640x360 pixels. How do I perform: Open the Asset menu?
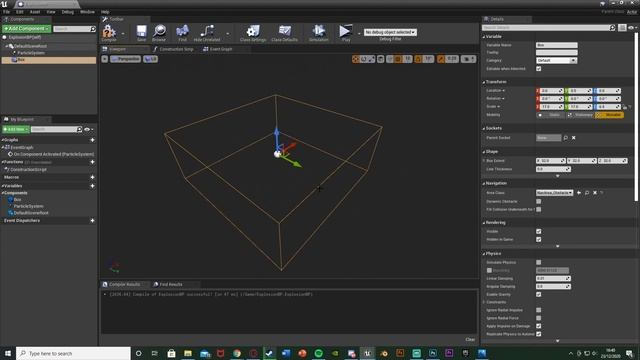click(x=35, y=12)
